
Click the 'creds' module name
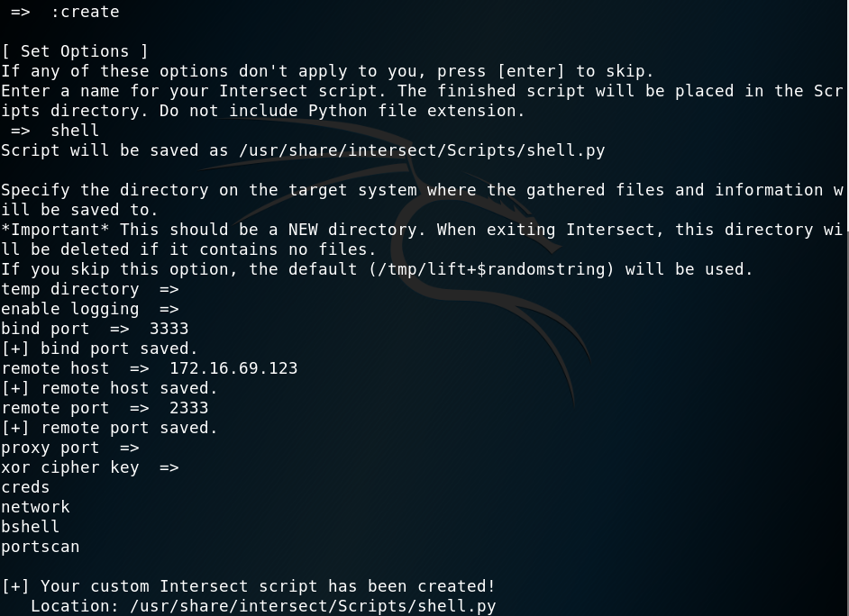tap(25, 487)
